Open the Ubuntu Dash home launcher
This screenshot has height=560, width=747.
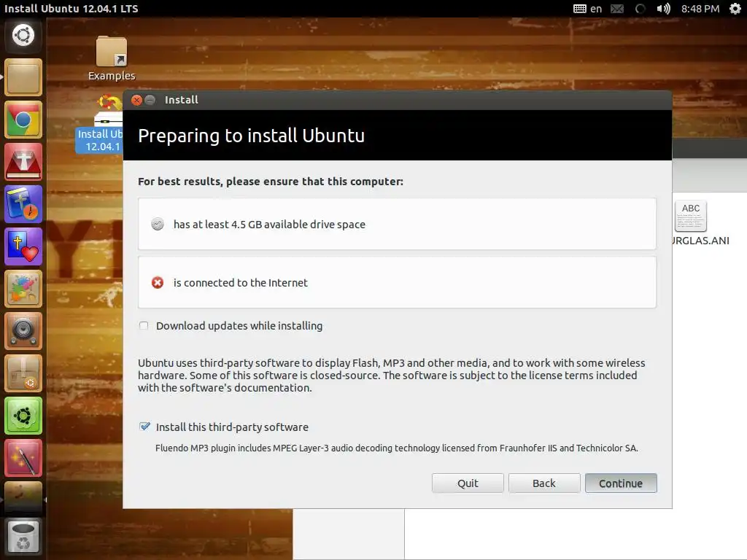23,35
